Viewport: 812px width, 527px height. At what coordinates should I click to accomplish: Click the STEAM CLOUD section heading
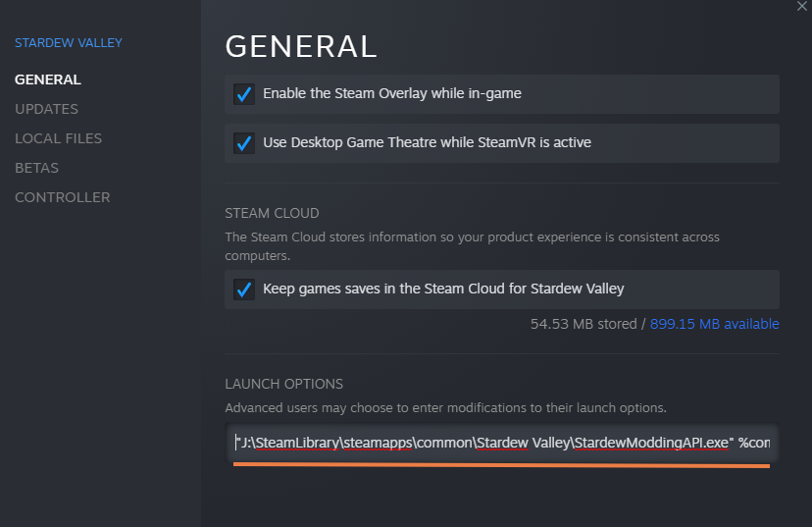pos(272,213)
